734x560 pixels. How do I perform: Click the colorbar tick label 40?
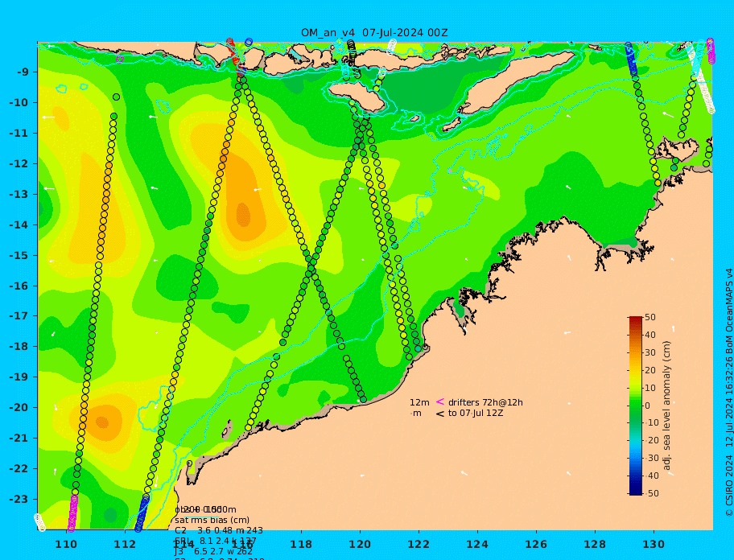tap(650, 335)
